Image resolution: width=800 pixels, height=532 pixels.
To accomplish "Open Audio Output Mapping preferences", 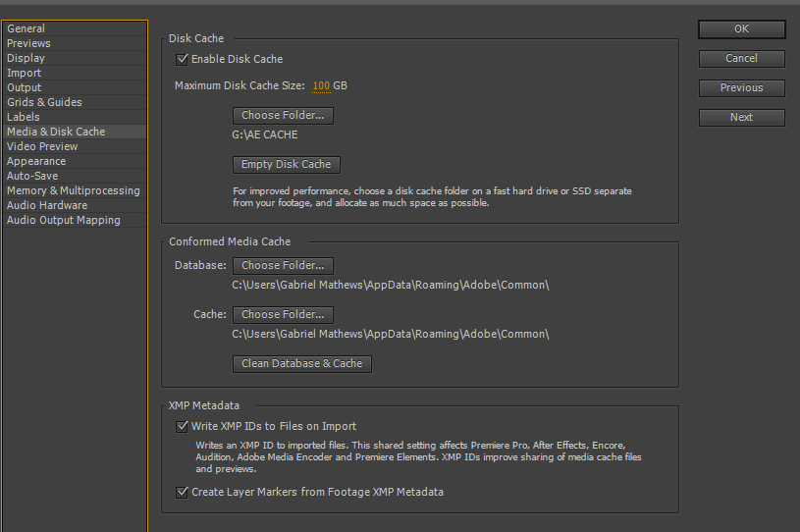I will point(64,221).
